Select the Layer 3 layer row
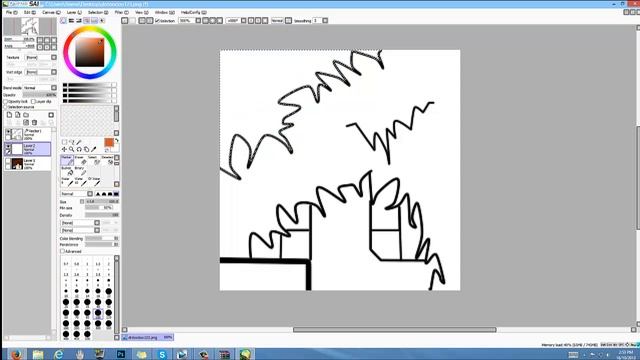The image size is (640, 360). point(28,164)
